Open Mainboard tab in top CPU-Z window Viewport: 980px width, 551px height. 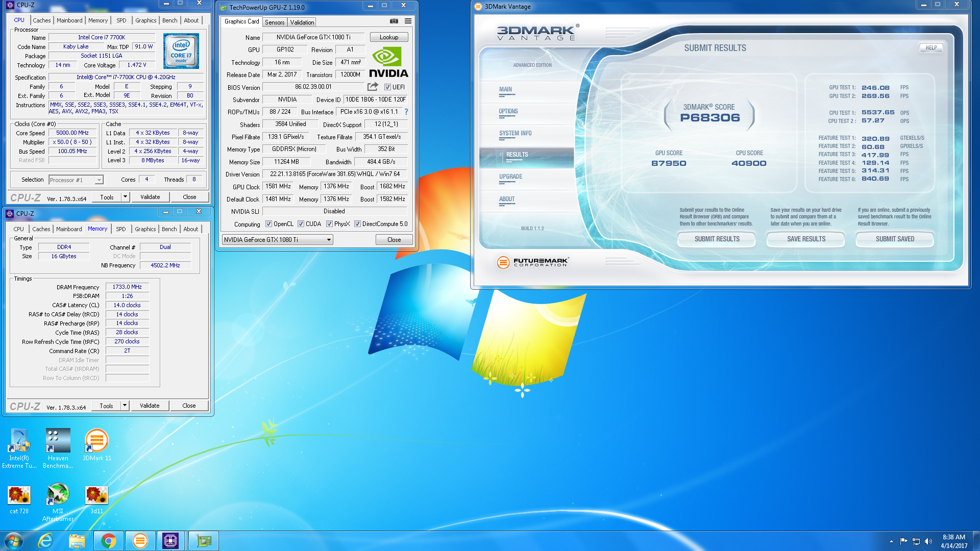(69, 20)
